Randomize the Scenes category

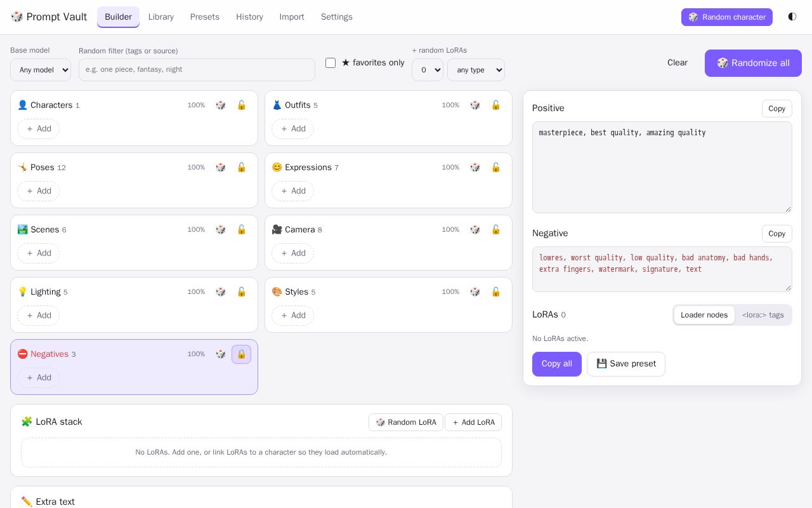tap(221, 230)
